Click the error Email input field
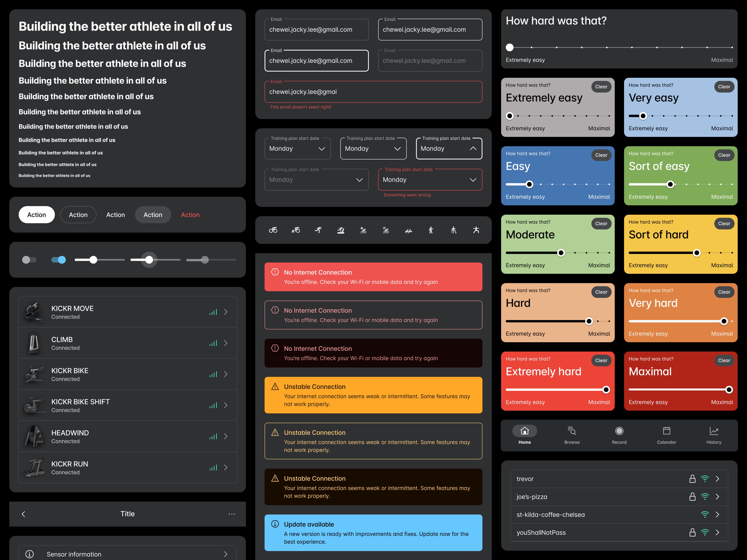747x560 pixels. coord(373,92)
